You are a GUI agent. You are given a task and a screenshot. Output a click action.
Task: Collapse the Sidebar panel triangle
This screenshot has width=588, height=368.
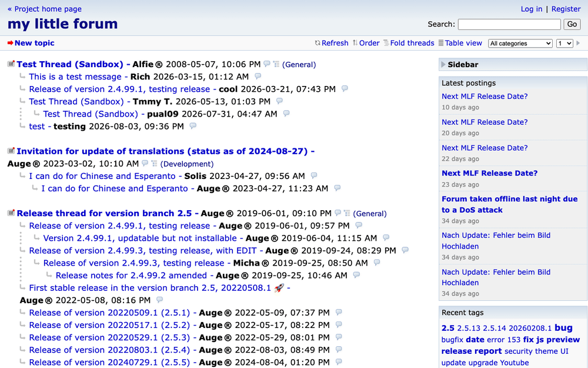point(443,65)
